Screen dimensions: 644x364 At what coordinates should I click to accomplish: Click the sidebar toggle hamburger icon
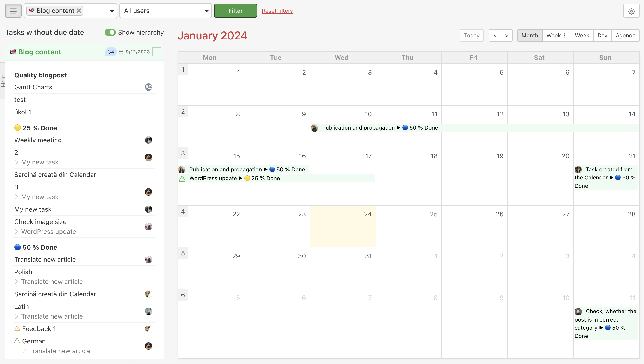(13, 11)
